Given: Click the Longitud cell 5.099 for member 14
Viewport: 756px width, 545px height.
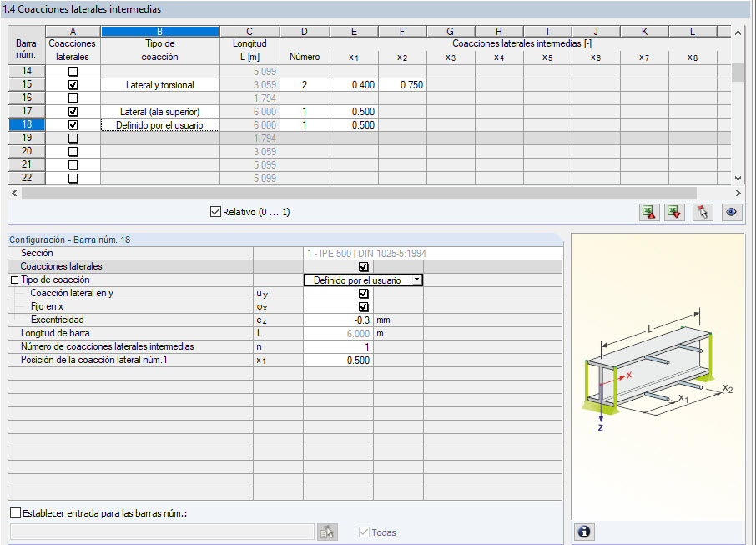Looking at the screenshot, I should 249,72.
